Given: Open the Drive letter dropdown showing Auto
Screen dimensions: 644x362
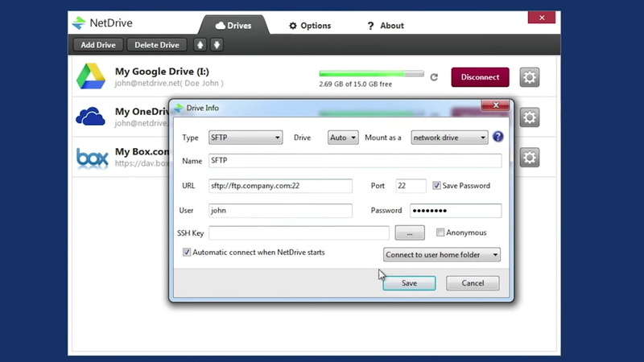Looking at the screenshot, I should (x=343, y=138).
